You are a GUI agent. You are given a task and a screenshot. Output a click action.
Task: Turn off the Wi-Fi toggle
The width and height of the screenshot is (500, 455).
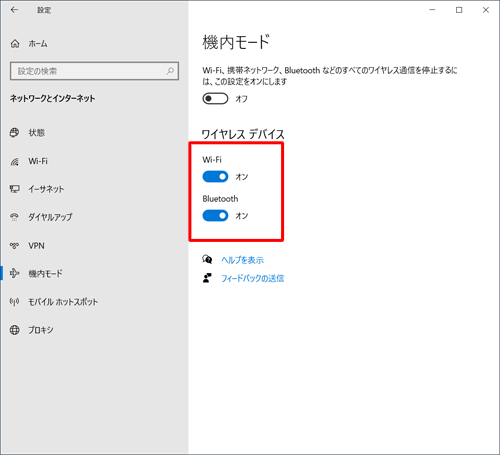tap(215, 177)
